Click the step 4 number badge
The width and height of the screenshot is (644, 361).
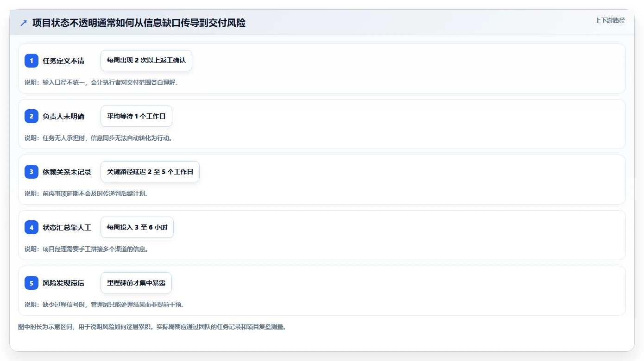click(32, 227)
